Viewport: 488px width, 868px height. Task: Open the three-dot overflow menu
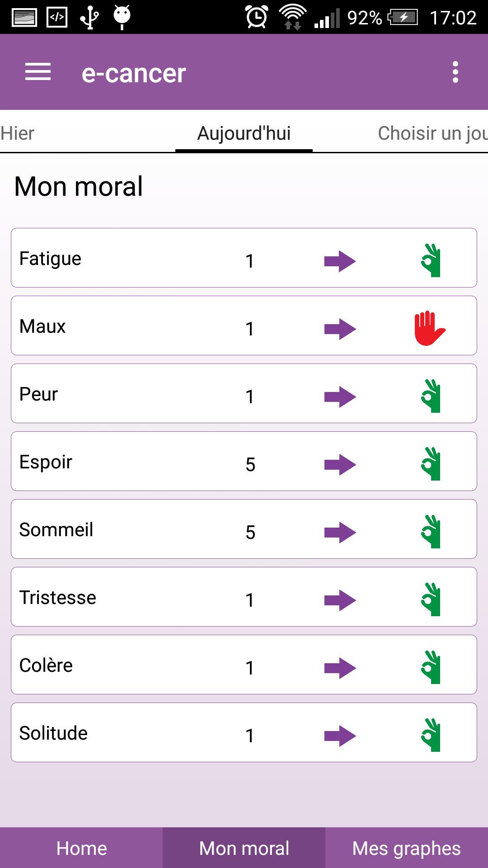coord(455,72)
